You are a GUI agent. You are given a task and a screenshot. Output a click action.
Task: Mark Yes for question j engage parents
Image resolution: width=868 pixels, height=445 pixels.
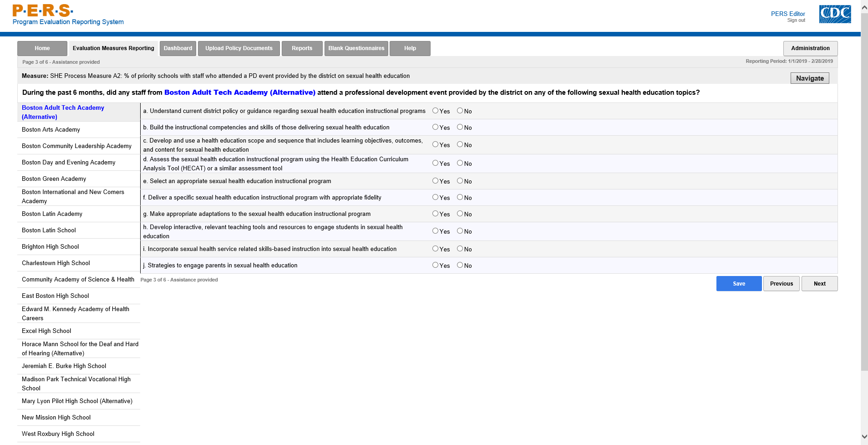pos(436,265)
